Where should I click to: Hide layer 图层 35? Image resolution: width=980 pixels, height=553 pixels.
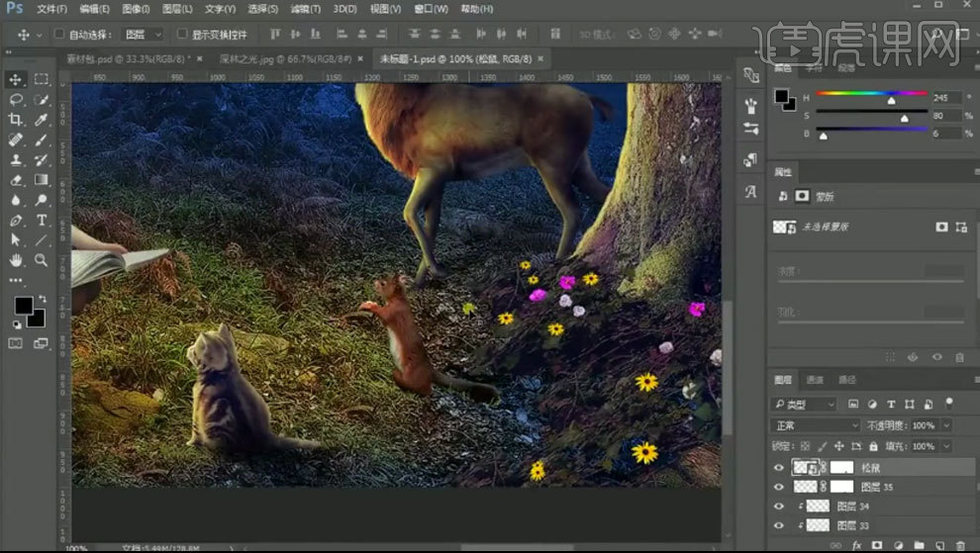[779, 487]
